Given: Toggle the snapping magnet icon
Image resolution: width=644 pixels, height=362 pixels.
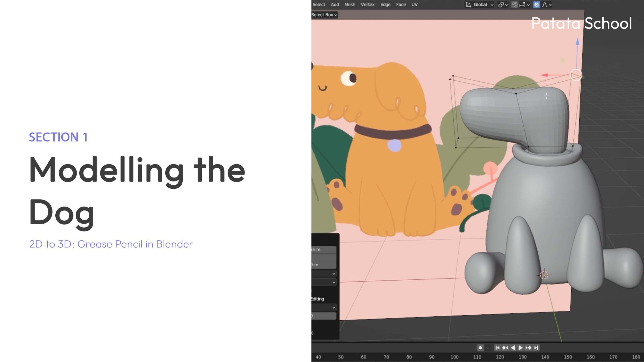Looking at the screenshot, I should 514,5.
